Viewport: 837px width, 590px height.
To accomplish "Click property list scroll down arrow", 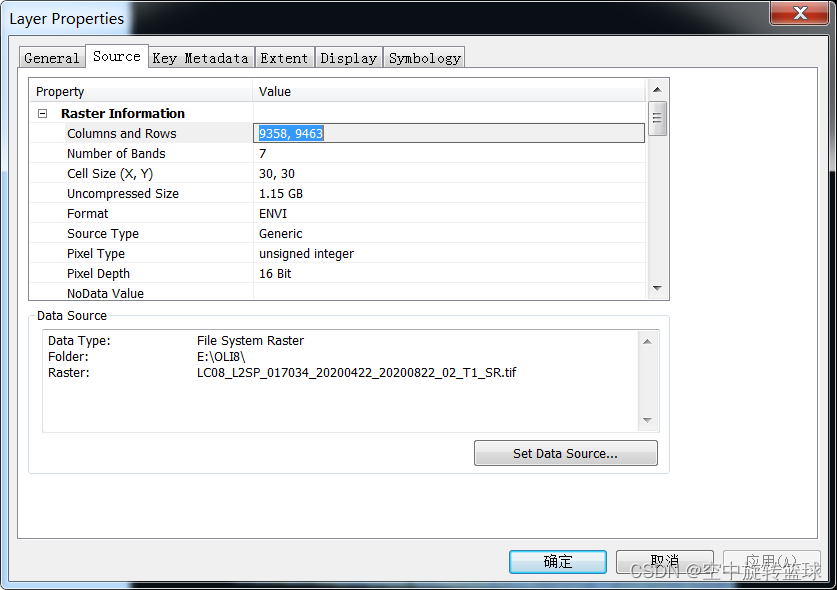I will pyautogui.click(x=657, y=288).
